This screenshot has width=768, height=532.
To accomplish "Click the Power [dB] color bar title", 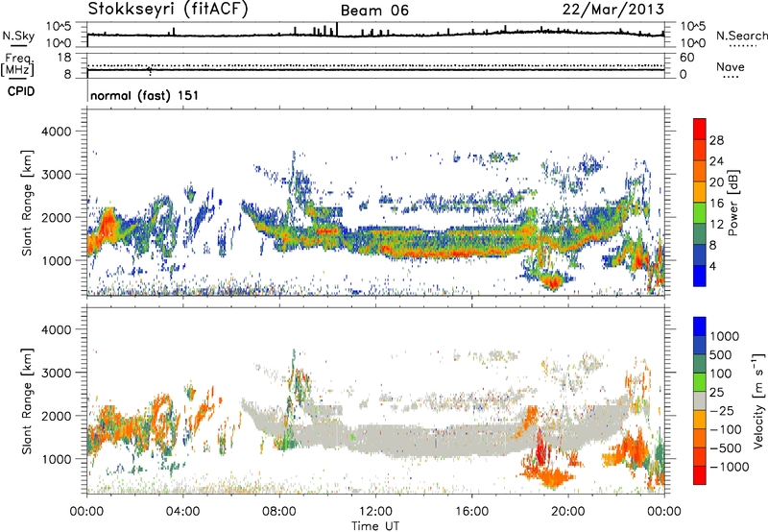I will pyautogui.click(x=732, y=203).
